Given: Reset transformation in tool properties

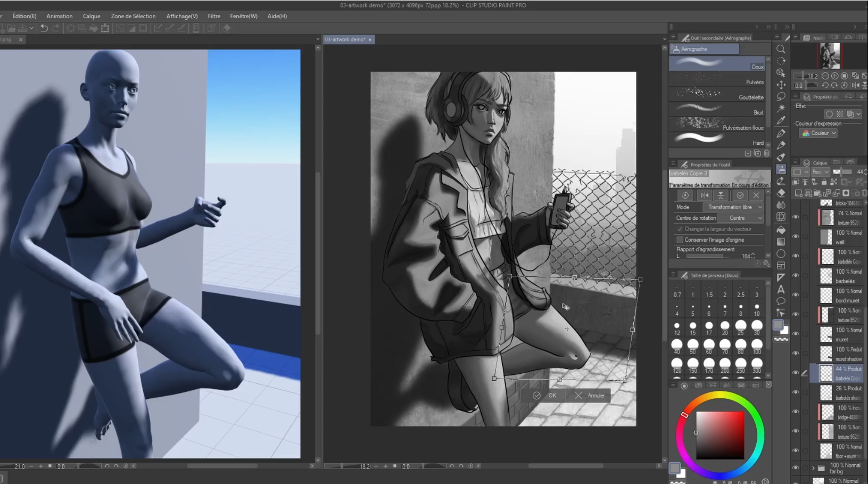Looking at the screenshot, I should point(685,195).
